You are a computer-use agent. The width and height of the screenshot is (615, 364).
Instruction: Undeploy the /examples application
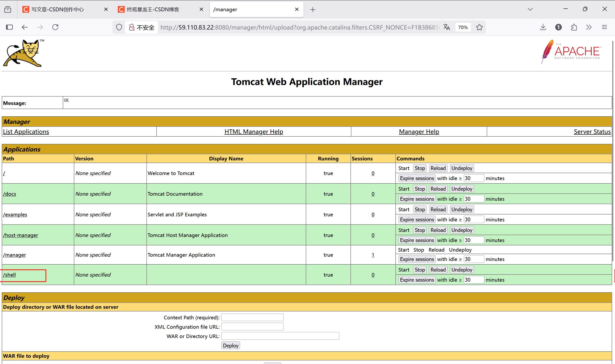point(462,209)
